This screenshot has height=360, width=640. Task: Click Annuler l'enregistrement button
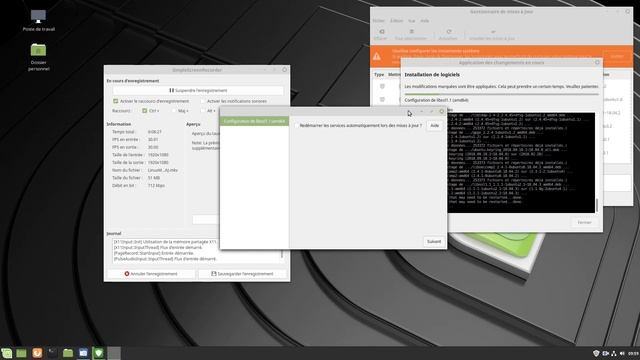coord(151,273)
